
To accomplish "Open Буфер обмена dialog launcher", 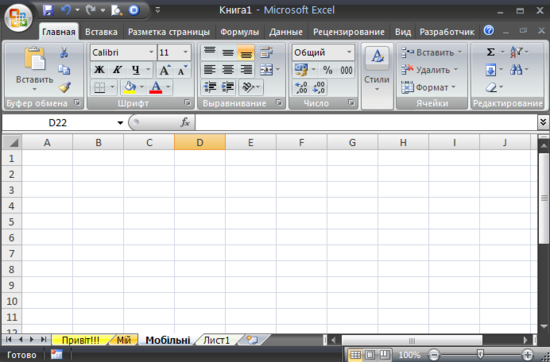I will pos(77,103).
